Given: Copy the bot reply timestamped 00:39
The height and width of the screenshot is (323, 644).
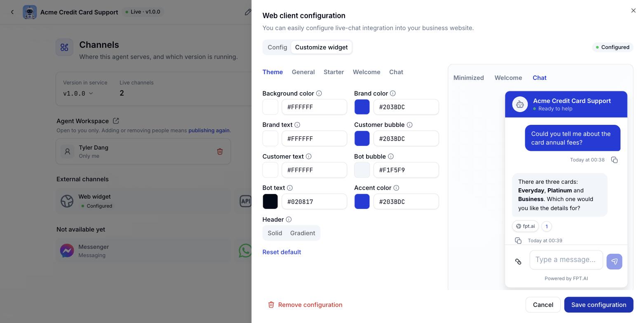Looking at the screenshot, I should tap(518, 241).
